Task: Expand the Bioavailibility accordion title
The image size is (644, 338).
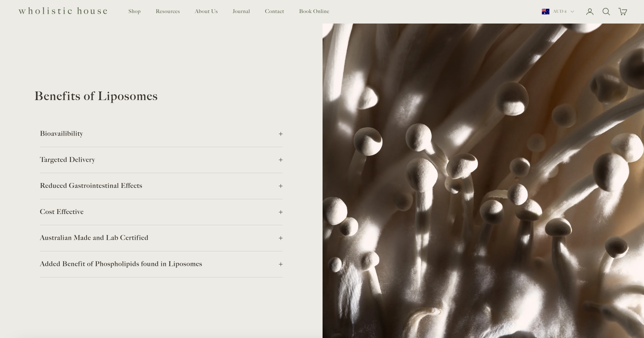Action: [x=62, y=134]
